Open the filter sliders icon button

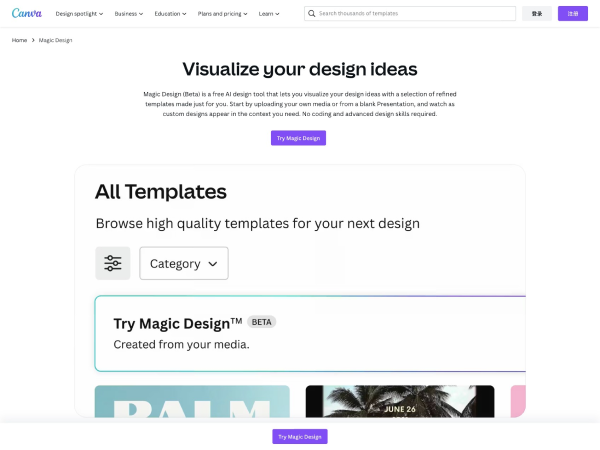(113, 263)
